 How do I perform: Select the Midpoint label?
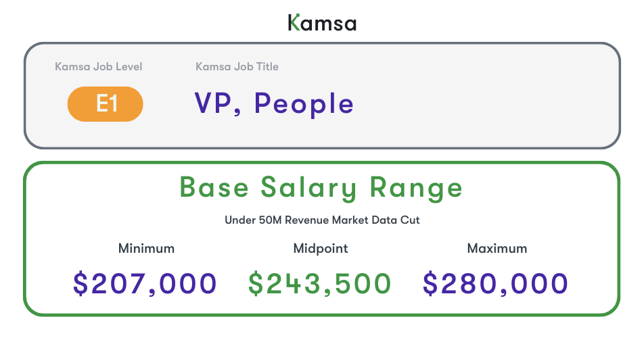pos(321,249)
